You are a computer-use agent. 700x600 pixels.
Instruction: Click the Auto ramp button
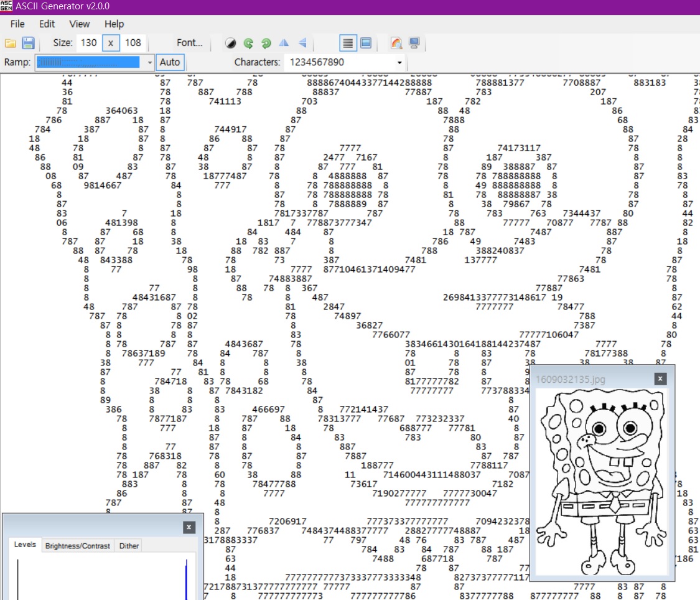(x=170, y=62)
